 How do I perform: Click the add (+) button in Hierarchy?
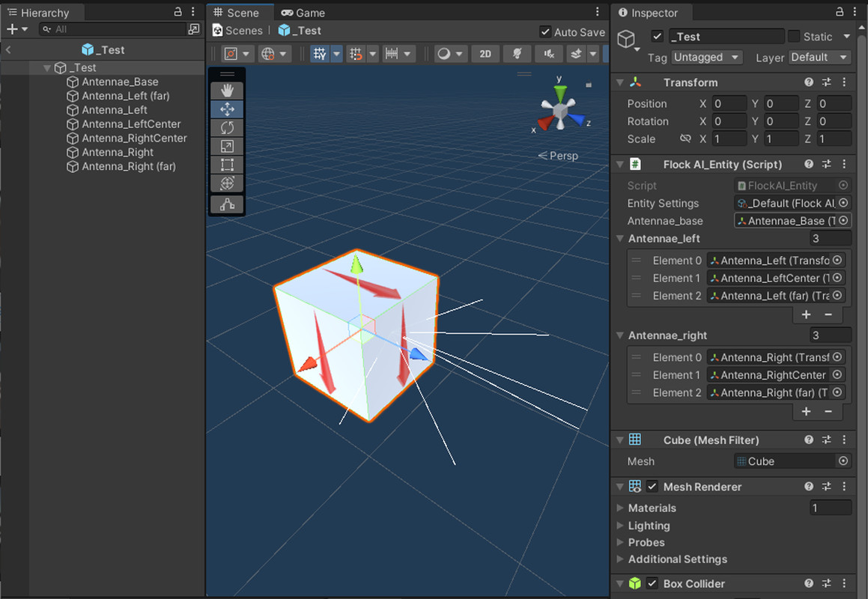[x=12, y=29]
